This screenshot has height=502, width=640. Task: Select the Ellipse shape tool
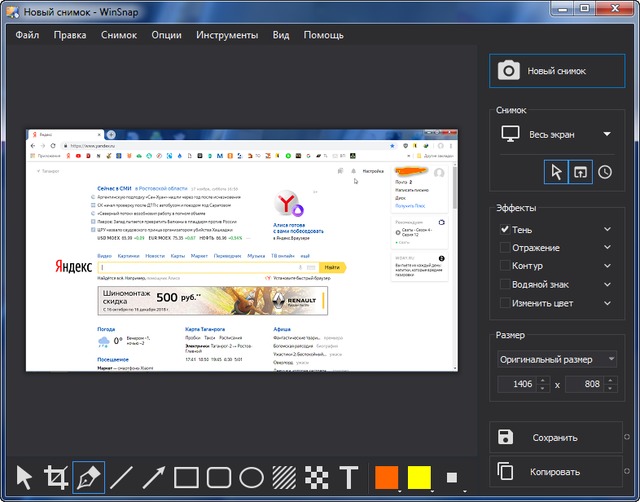pos(251,477)
